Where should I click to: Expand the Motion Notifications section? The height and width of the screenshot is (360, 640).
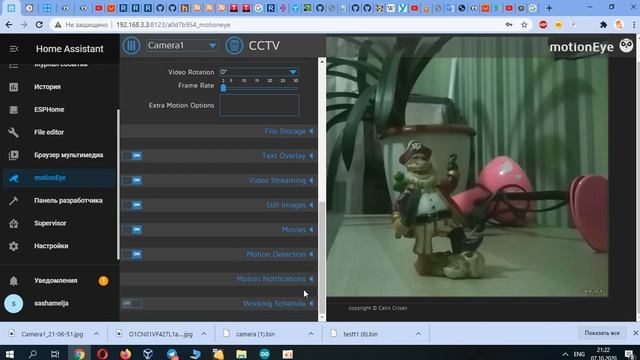(x=275, y=279)
